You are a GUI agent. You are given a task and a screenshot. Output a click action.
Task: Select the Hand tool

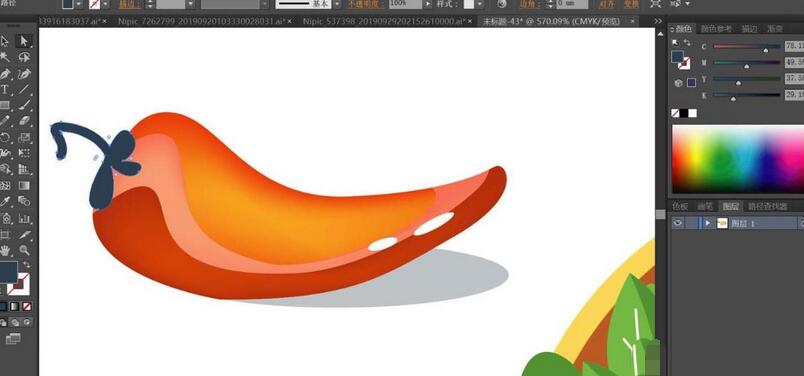click(5, 251)
